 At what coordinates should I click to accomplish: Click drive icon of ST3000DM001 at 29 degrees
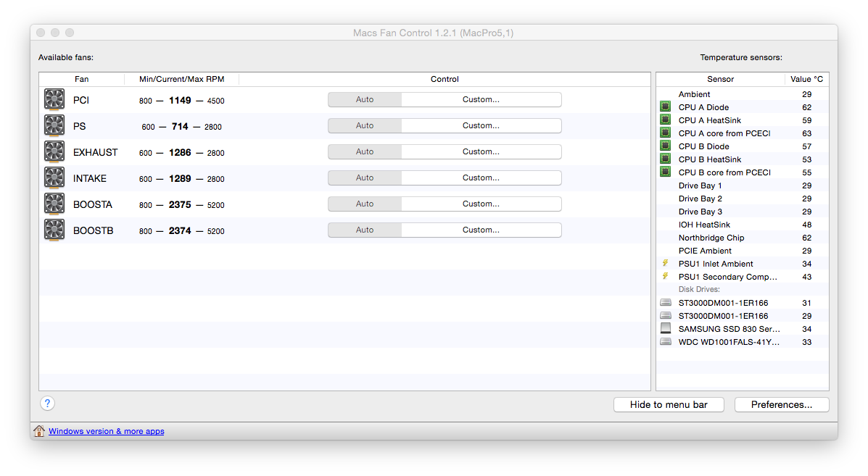pos(666,316)
